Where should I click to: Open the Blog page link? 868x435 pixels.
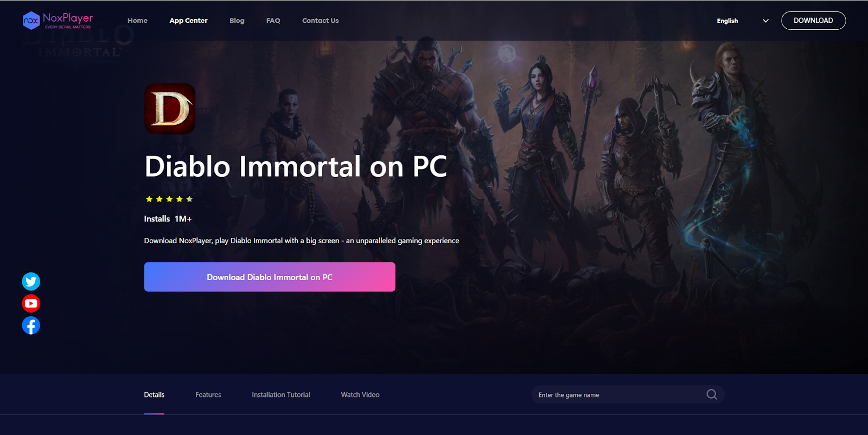point(237,21)
